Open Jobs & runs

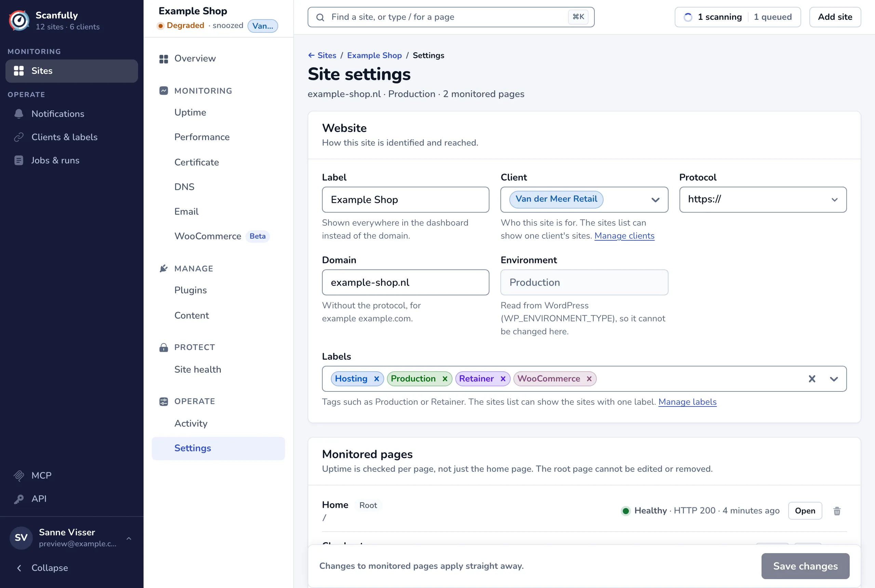(71, 160)
